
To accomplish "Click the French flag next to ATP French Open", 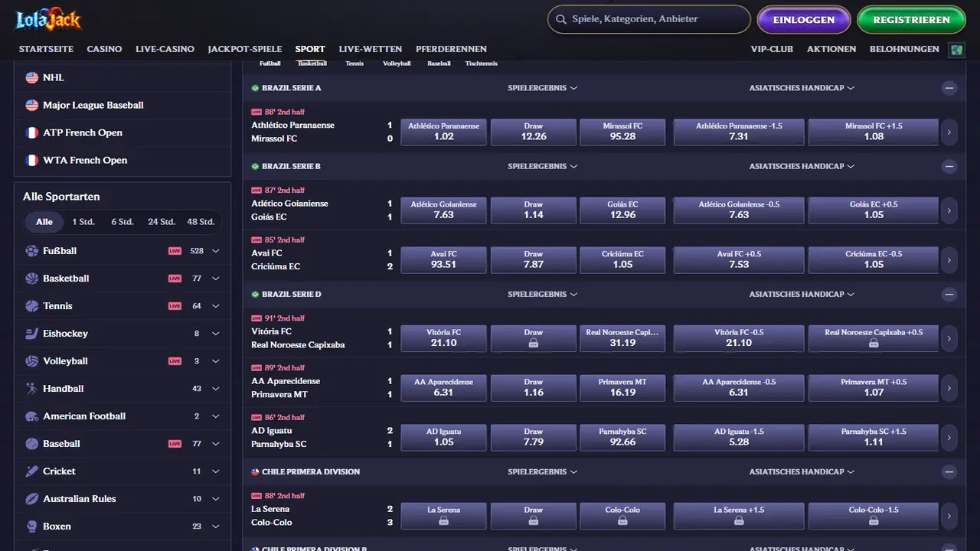I will click(x=31, y=132).
